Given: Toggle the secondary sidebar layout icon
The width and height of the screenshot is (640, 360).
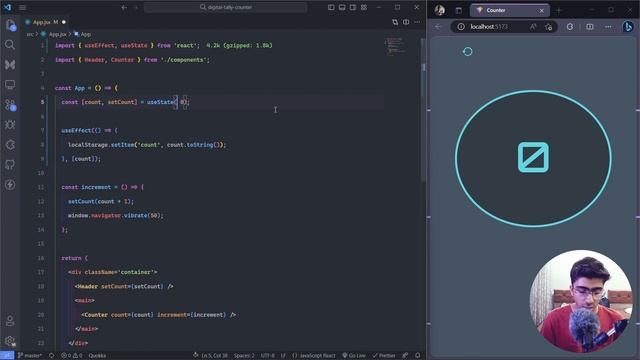Looking at the screenshot, I should (x=353, y=7).
